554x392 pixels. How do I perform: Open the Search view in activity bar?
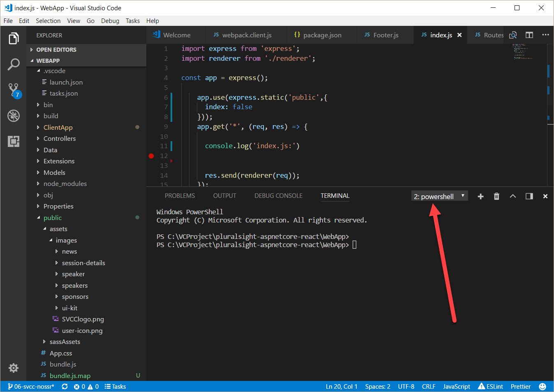[14, 64]
